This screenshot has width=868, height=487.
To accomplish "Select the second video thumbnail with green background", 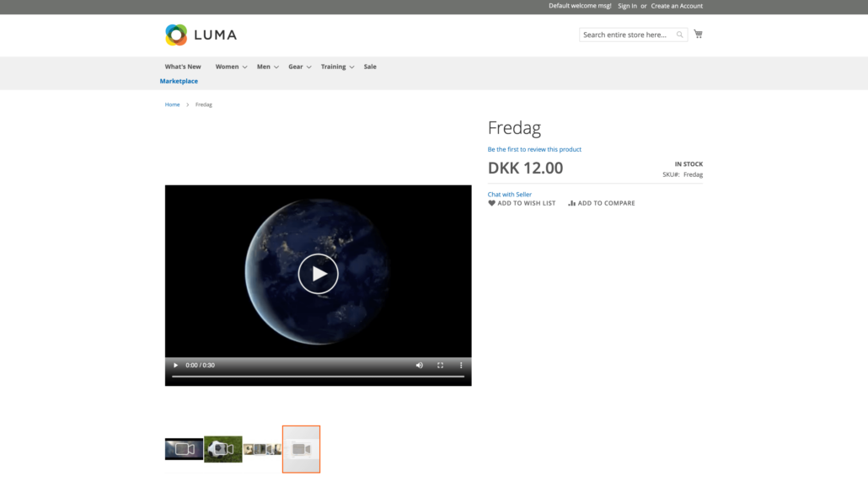I will pyautogui.click(x=223, y=449).
